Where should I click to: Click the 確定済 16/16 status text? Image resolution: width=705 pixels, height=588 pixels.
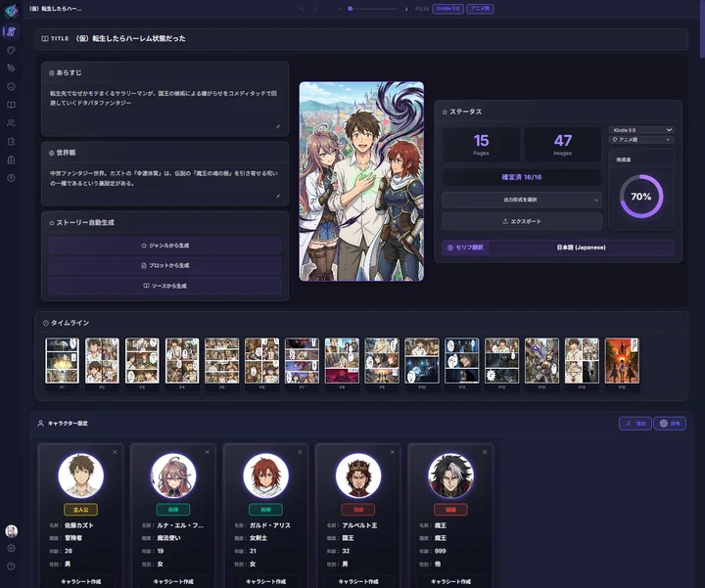click(x=522, y=177)
